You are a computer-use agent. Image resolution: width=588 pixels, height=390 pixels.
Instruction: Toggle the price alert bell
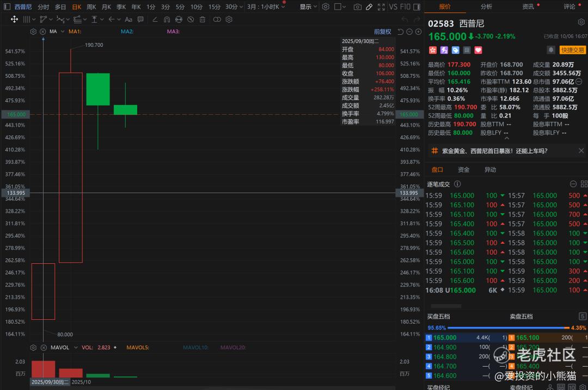click(x=551, y=50)
